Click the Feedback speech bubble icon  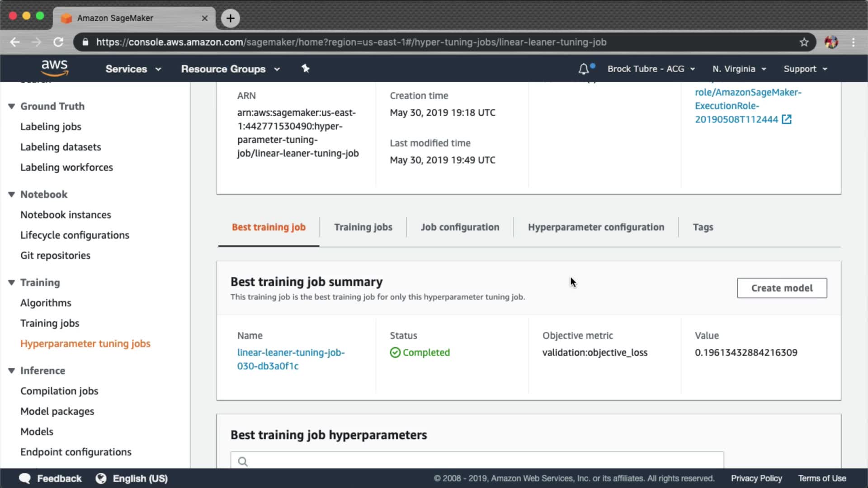click(x=25, y=479)
